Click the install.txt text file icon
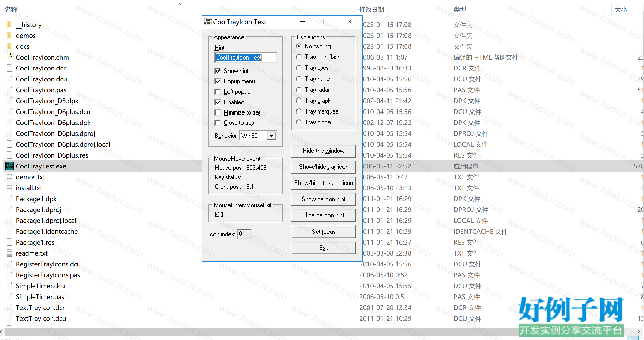The width and height of the screenshot is (644, 340). click(x=10, y=188)
